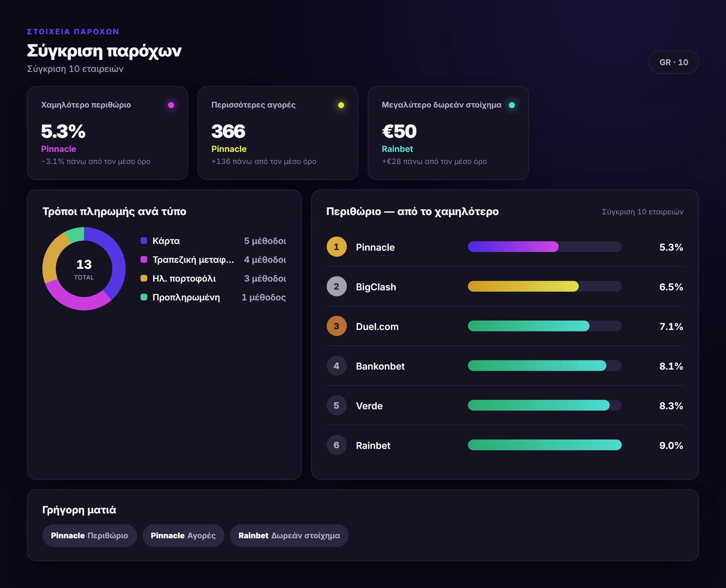The image size is (726, 588).
Task: Click Pinnacle name in Περισσότερες αγορές card
Action: tap(229, 149)
